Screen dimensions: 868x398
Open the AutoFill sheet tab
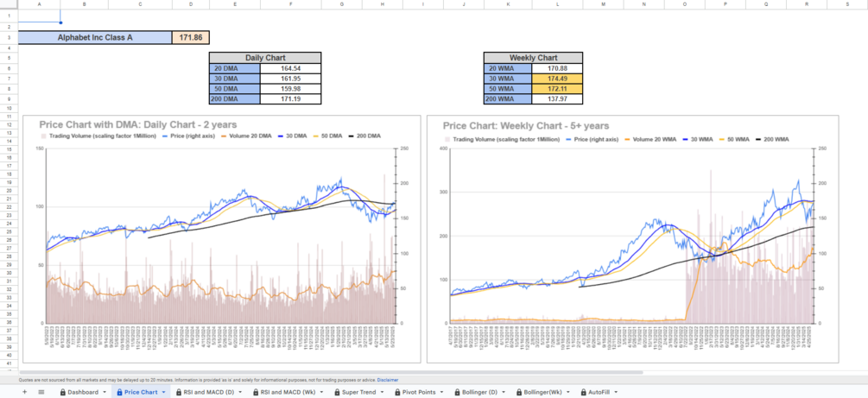(599, 392)
